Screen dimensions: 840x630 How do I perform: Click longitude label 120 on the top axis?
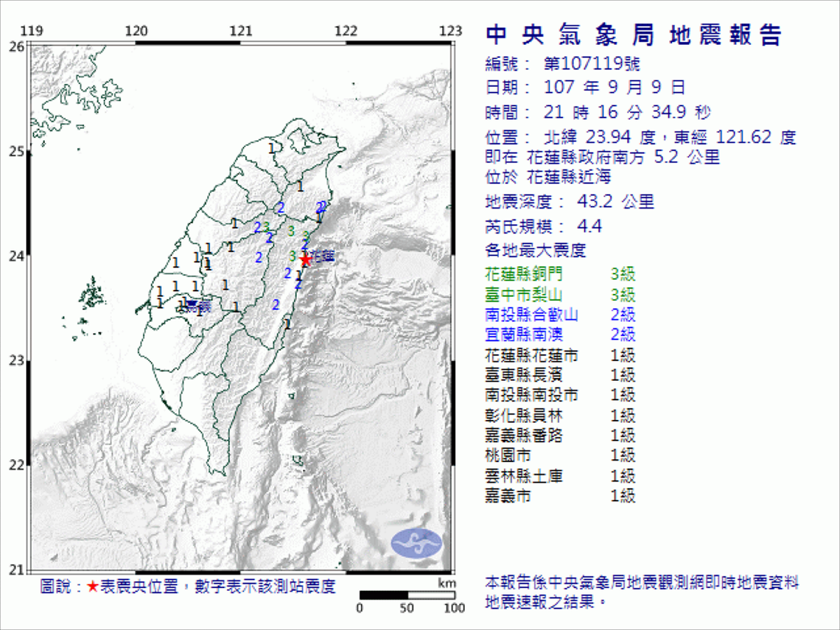(136, 31)
